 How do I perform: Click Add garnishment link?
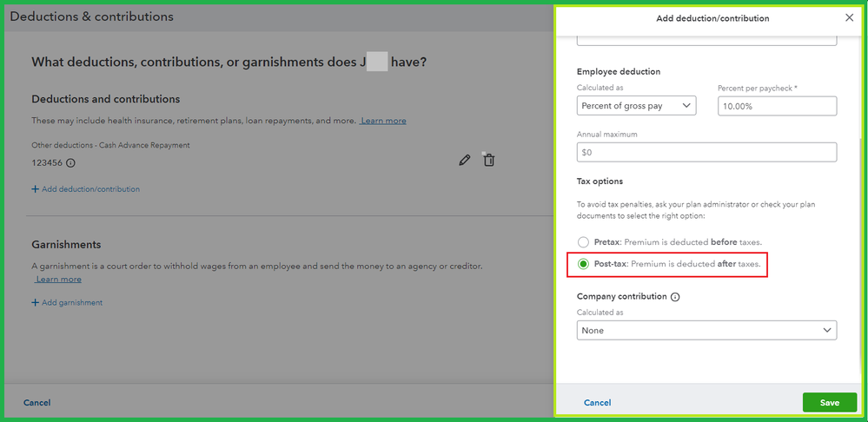(x=67, y=302)
